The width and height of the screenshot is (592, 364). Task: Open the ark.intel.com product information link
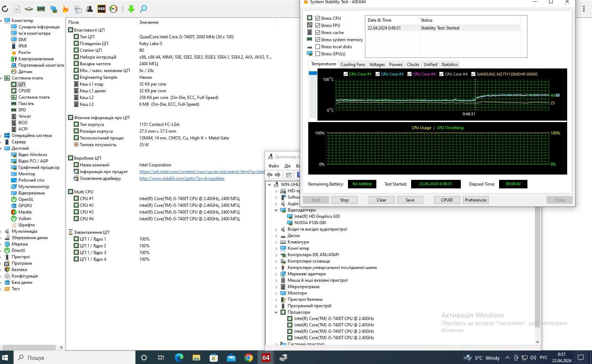[202, 172]
